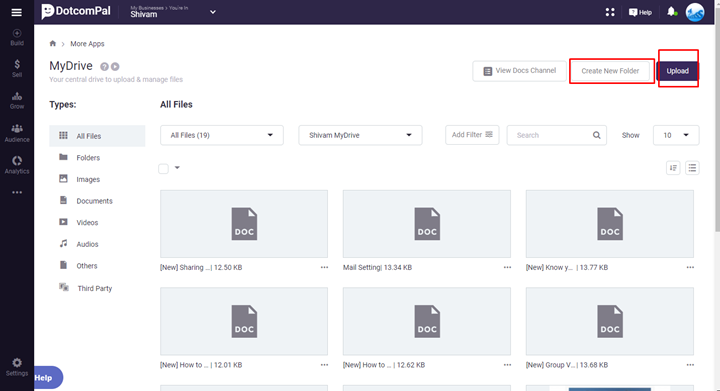Click the search magnifier icon

[596, 135]
